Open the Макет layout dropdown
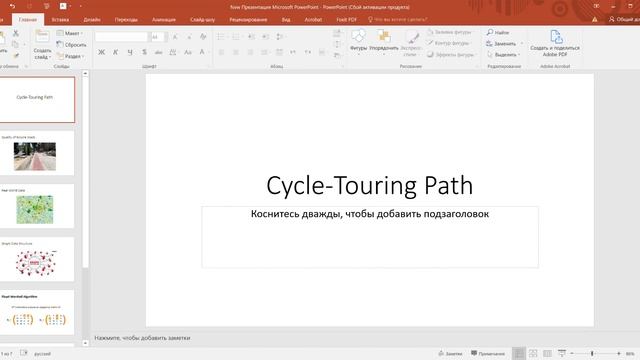 (69, 33)
